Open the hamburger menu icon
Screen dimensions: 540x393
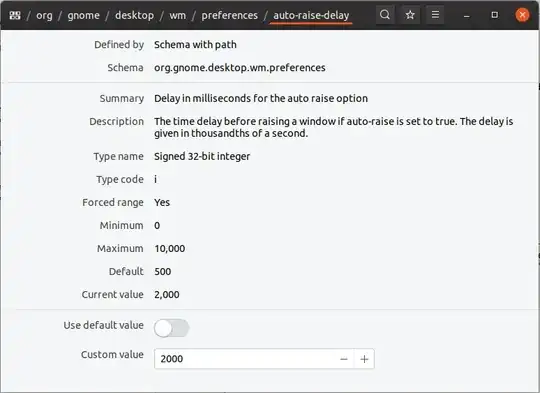click(435, 15)
